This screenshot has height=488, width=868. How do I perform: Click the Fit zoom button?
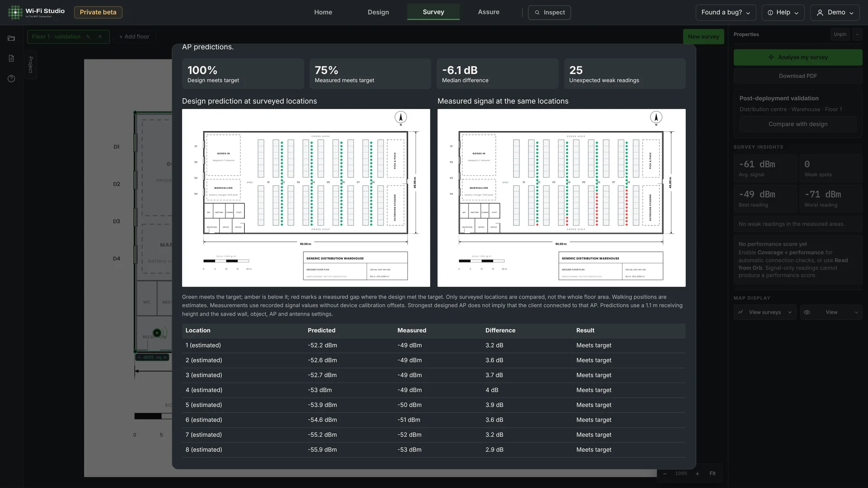point(712,474)
